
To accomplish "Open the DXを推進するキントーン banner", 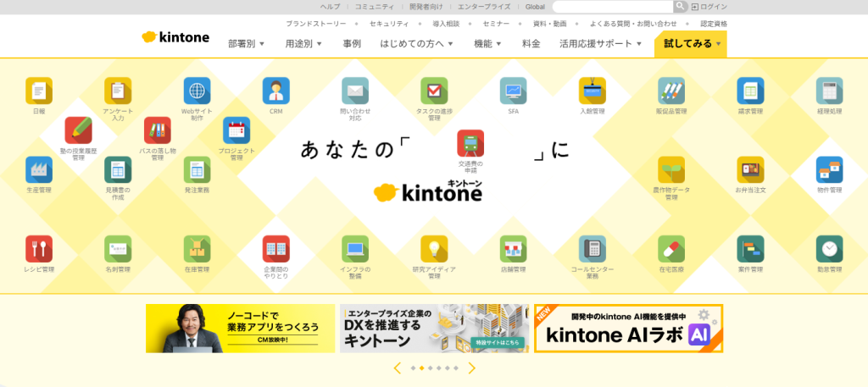I will tap(435, 329).
